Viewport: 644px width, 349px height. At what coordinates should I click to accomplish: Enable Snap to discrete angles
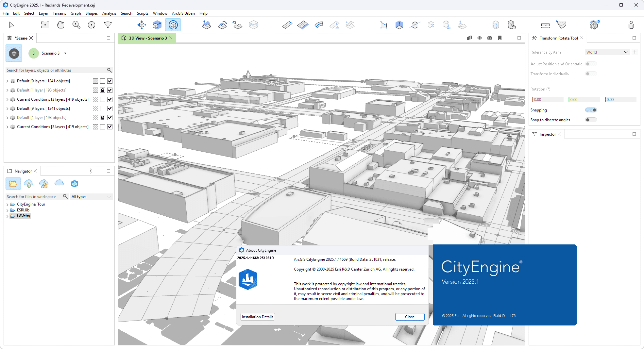591,120
